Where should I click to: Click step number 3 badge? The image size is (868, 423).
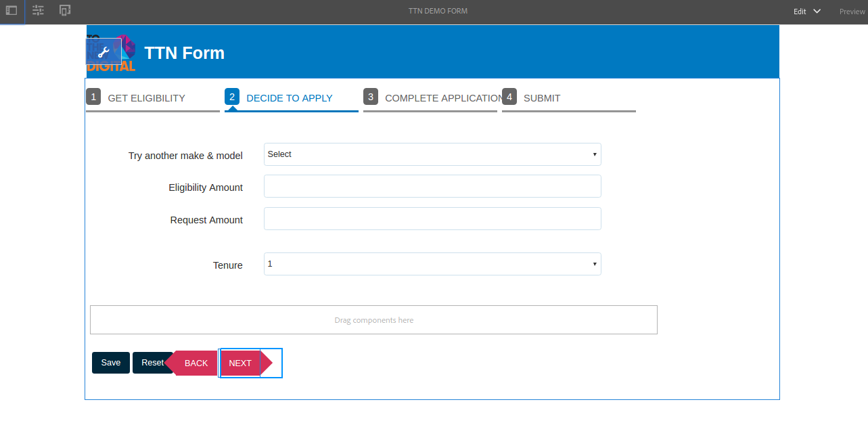[x=371, y=97]
